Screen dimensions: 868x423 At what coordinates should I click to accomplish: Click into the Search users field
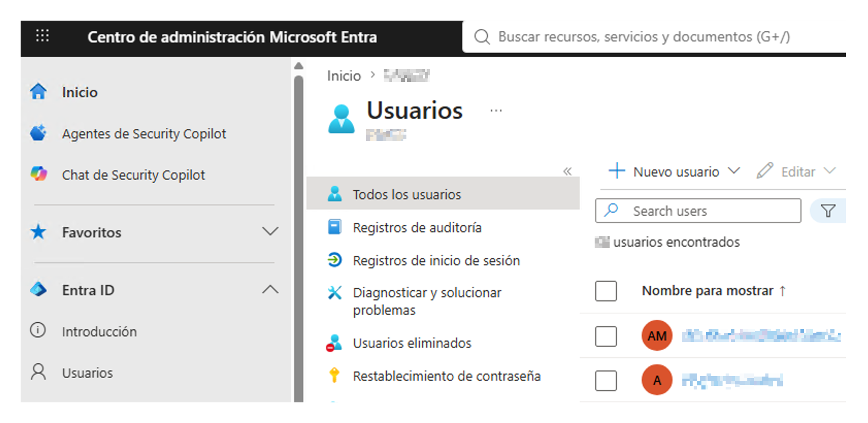698,210
